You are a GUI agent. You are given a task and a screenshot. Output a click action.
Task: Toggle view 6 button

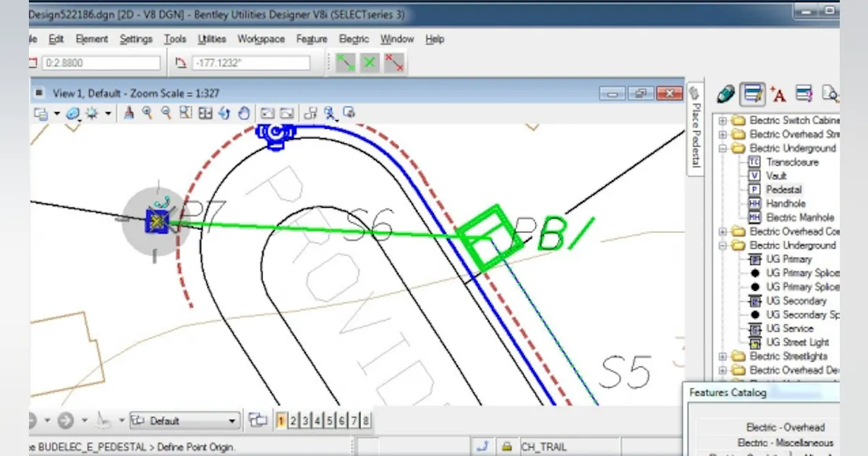pos(343,421)
